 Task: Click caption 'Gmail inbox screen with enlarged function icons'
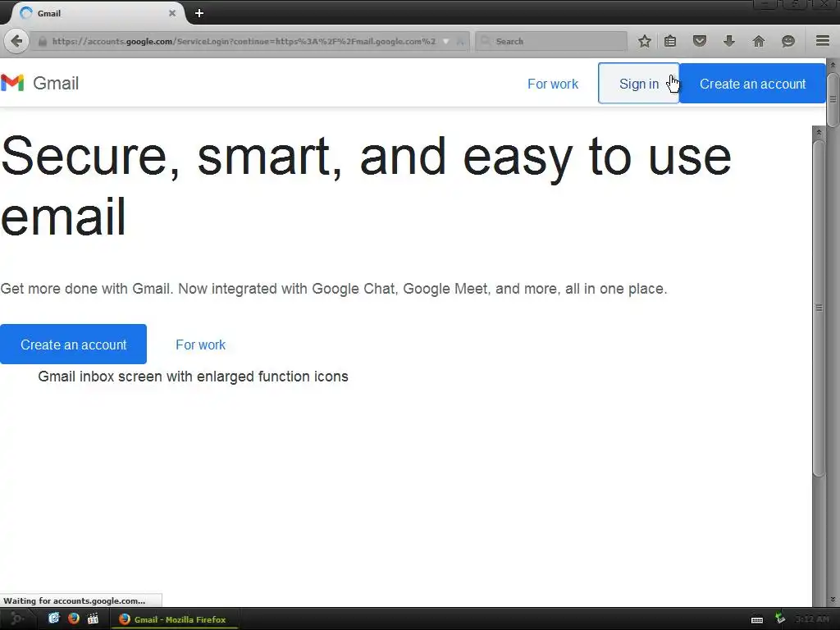(x=193, y=377)
